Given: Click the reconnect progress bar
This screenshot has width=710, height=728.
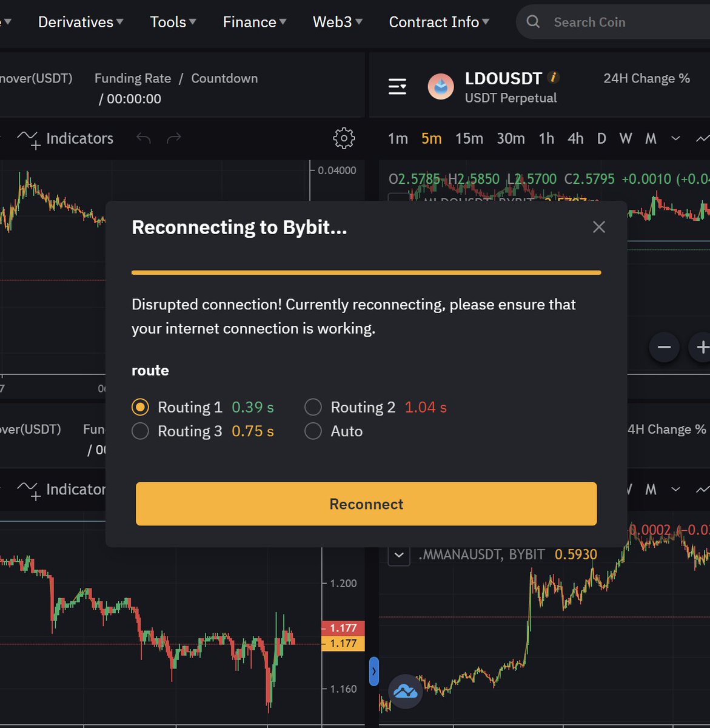Looking at the screenshot, I should click(366, 272).
